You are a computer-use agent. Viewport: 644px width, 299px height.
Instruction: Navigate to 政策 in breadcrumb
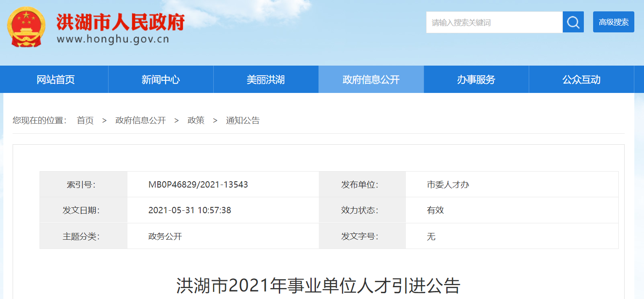tap(196, 121)
